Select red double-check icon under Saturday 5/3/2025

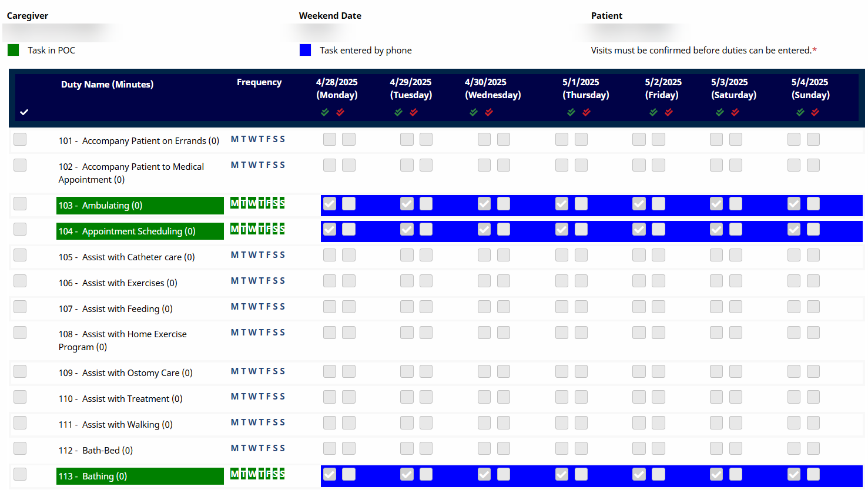coord(735,112)
